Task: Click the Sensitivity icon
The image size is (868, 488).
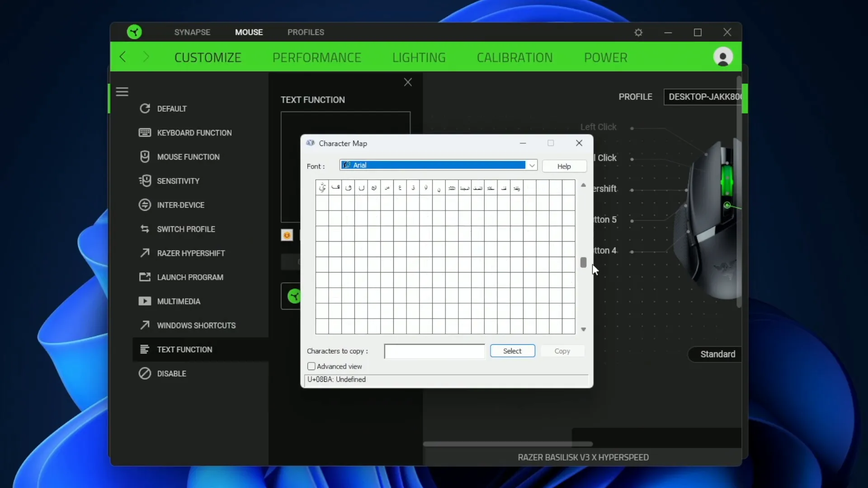Action: (x=145, y=181)
